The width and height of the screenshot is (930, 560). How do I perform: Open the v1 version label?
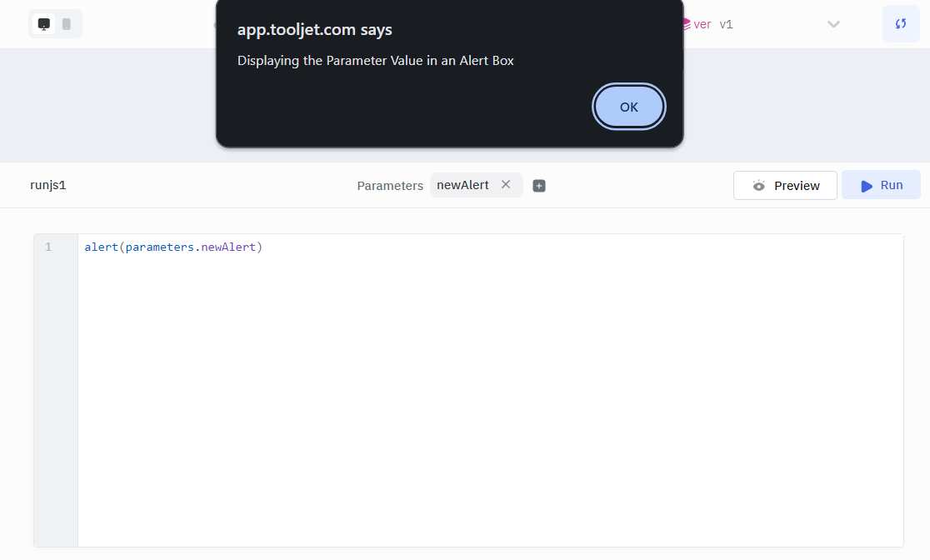[726, 24]
